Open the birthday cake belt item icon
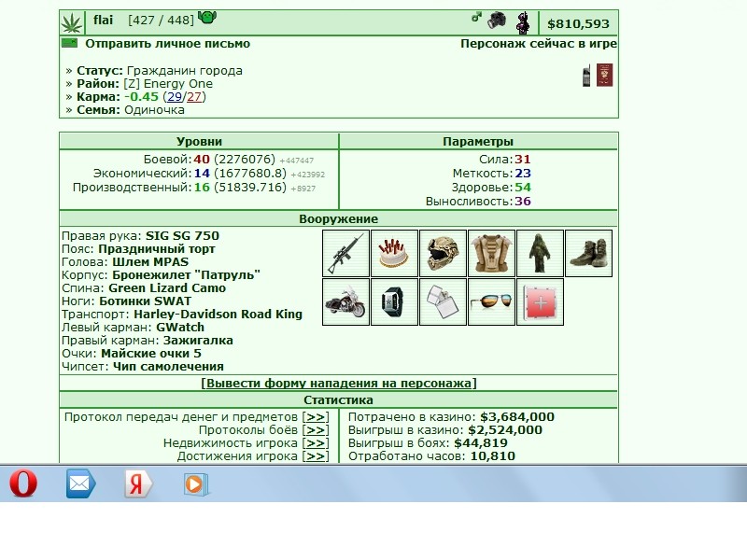This screenshot has width=747, height=560. click(394, 253)
